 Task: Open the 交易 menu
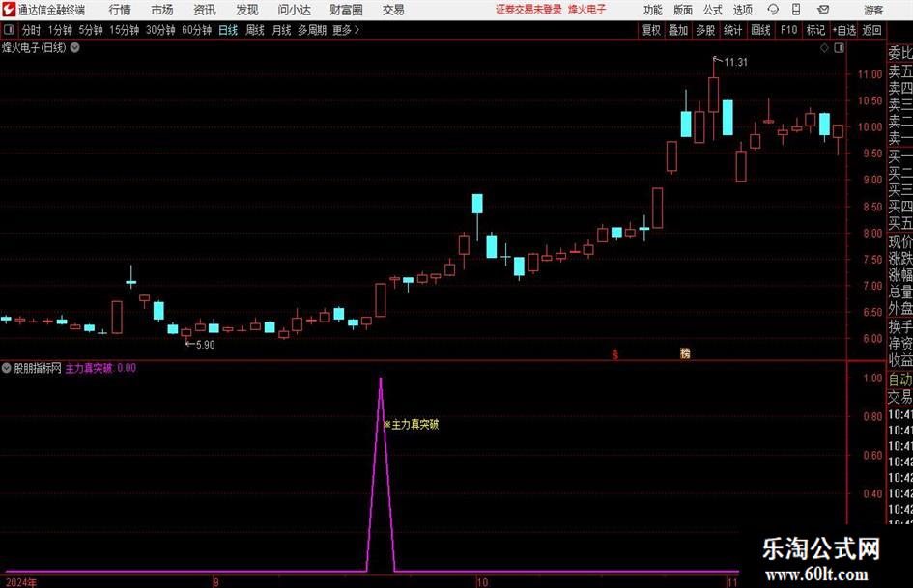click(393, 10)
